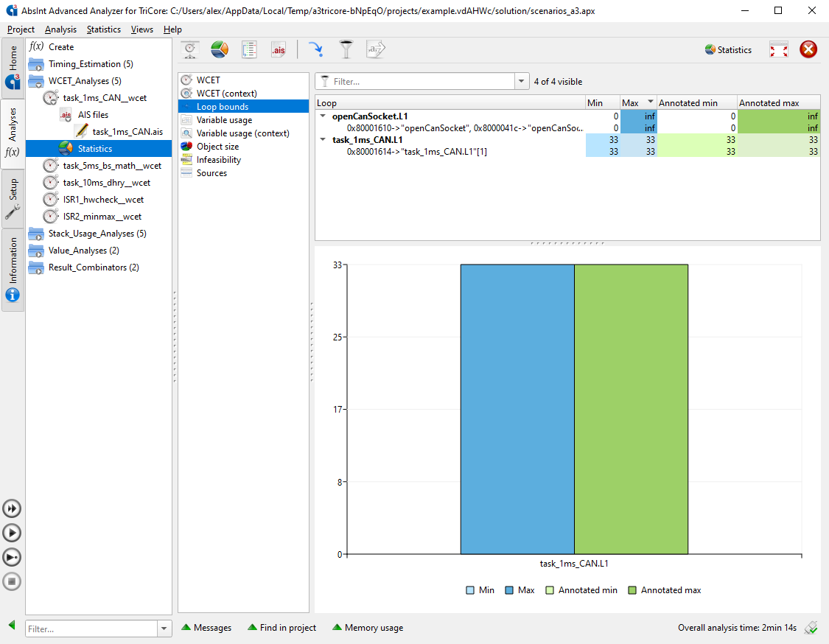
Task: Switch to the Information side tab
Action: pyautogui.click(x=13, y=270)
